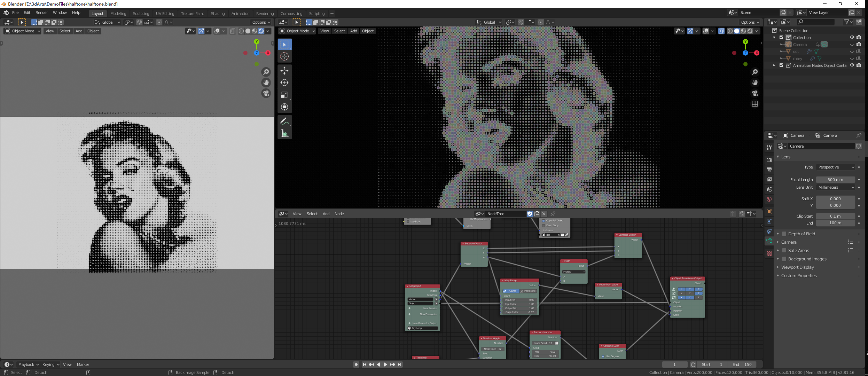Click the camera view icon in left viewport
This screenshot has height=376, width=868.
(x=266, y=93)
